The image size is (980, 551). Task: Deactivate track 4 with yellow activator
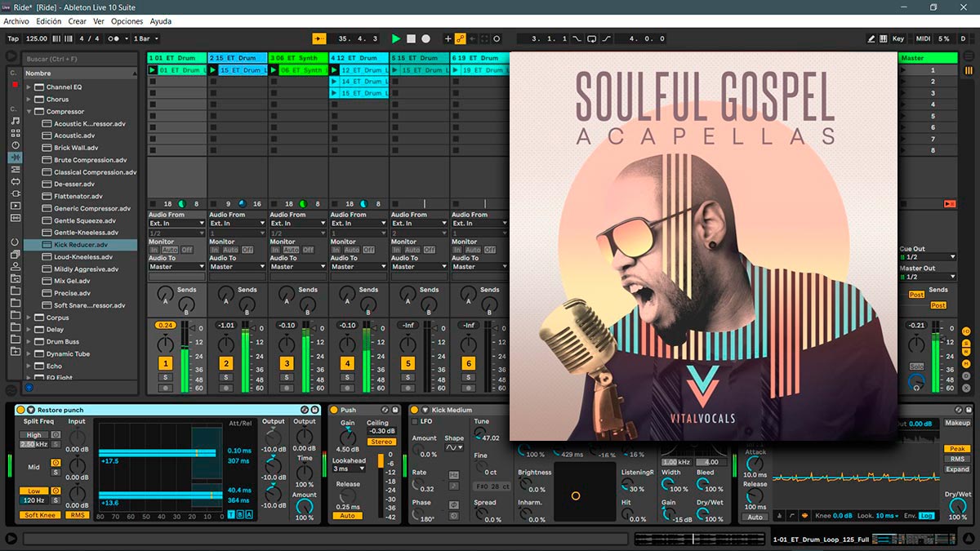[347, 363]
